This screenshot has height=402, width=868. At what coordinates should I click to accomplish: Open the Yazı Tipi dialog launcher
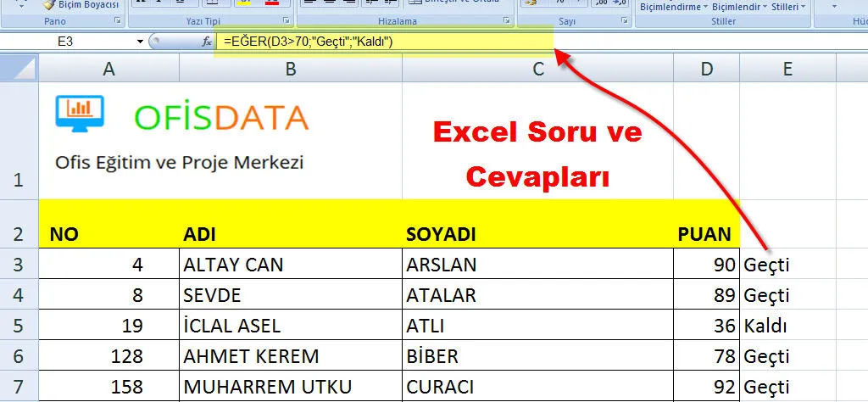point(287,20)
